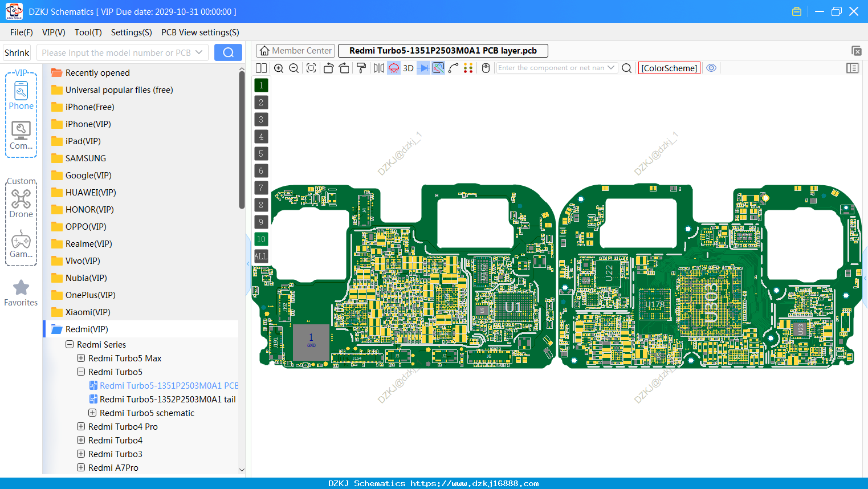Show PCB layer 10
The width and height of the screenshot is (868, 489).
[261, 239]
